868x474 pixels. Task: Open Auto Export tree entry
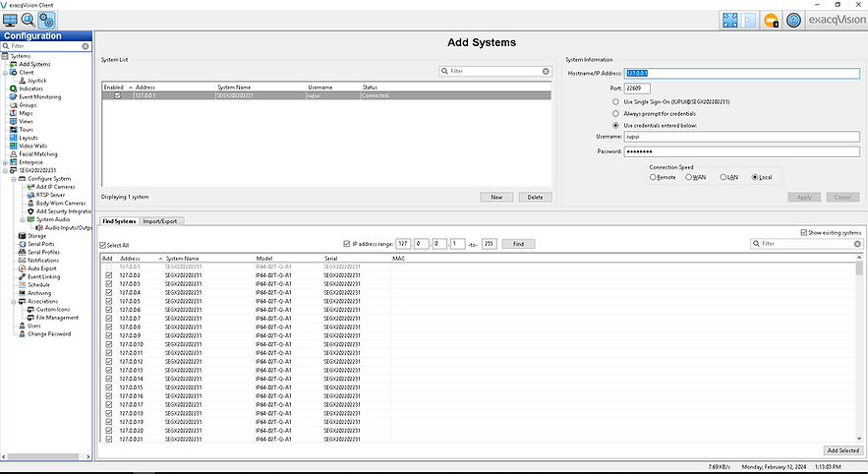click(42, 268)
